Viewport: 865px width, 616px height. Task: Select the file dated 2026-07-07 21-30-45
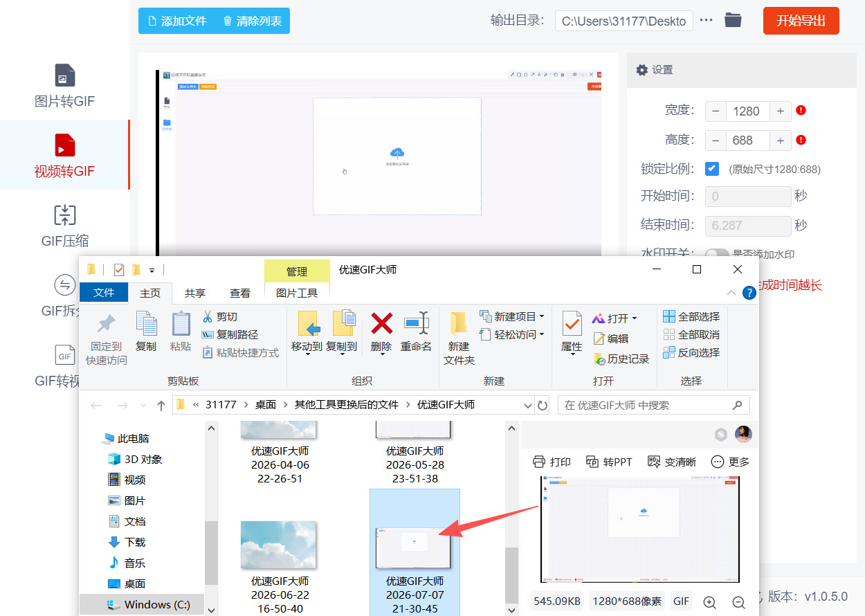pyautogui.click(x=415, y=552)
